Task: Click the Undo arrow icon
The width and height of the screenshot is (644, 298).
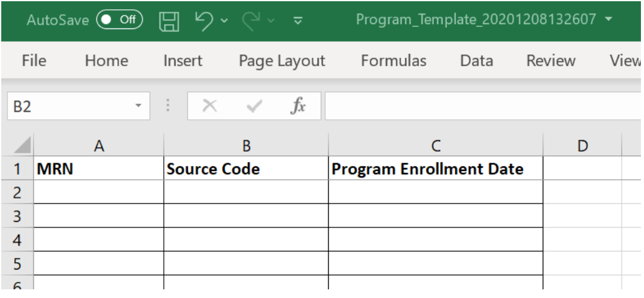Action: tap(205, 20)
